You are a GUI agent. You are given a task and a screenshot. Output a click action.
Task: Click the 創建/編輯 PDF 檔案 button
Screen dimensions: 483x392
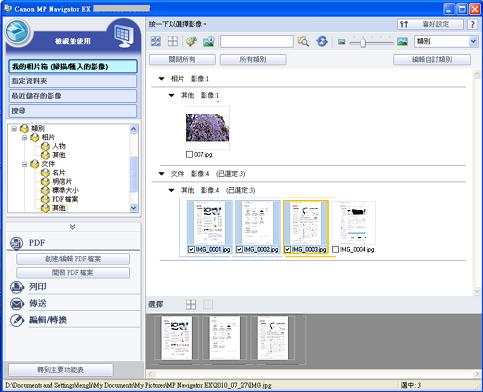coord(73,259)
